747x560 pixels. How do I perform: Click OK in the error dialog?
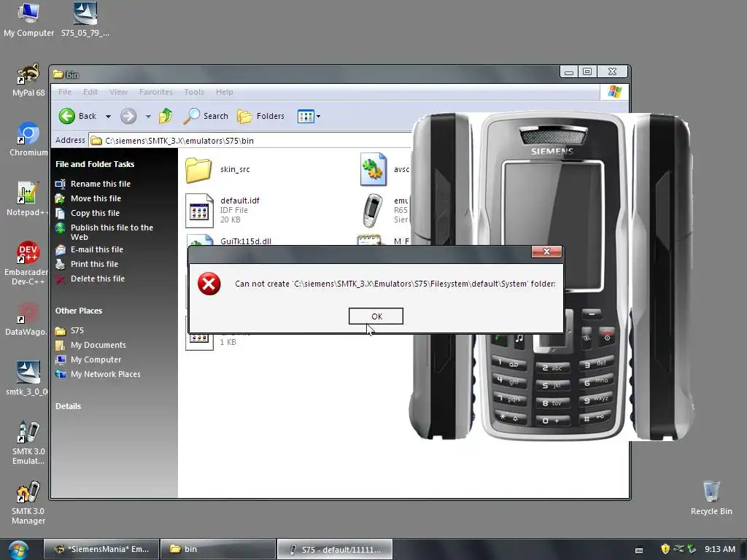(x=376, y=316)
